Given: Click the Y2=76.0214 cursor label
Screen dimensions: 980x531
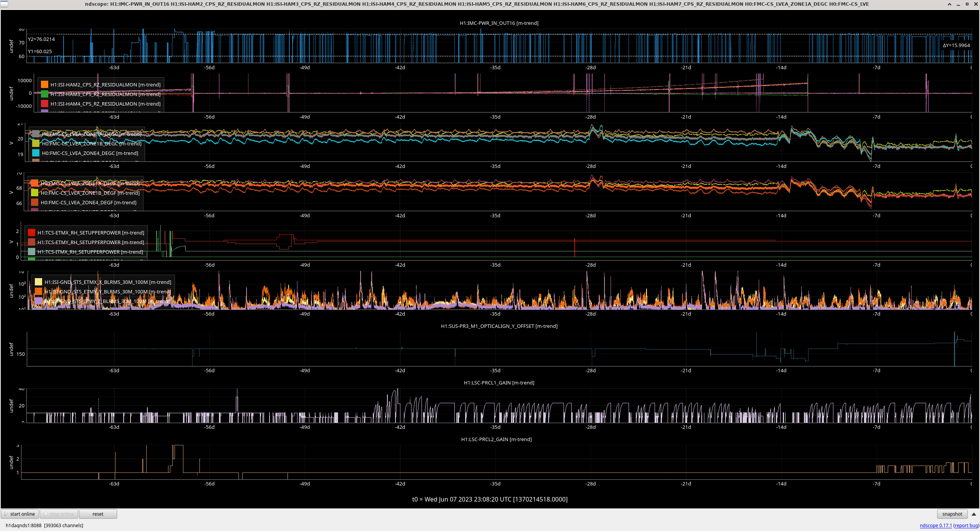Looking at the screenshot, I should coord(41,39).
